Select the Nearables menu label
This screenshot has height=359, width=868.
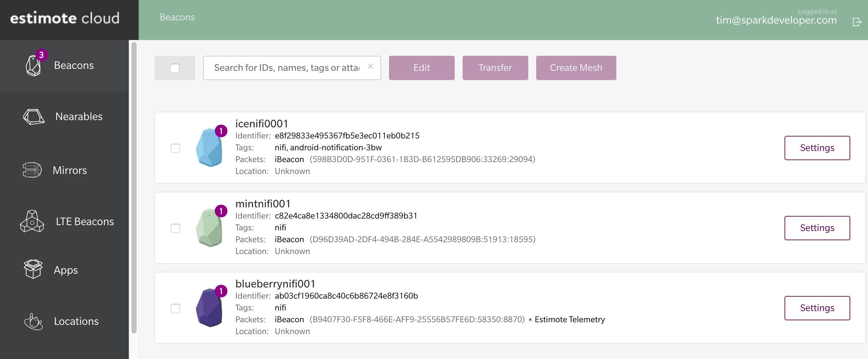point(79,116)
